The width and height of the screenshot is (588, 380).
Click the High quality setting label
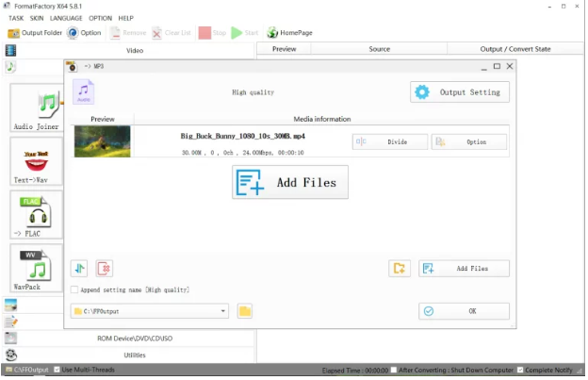(253, 92)
